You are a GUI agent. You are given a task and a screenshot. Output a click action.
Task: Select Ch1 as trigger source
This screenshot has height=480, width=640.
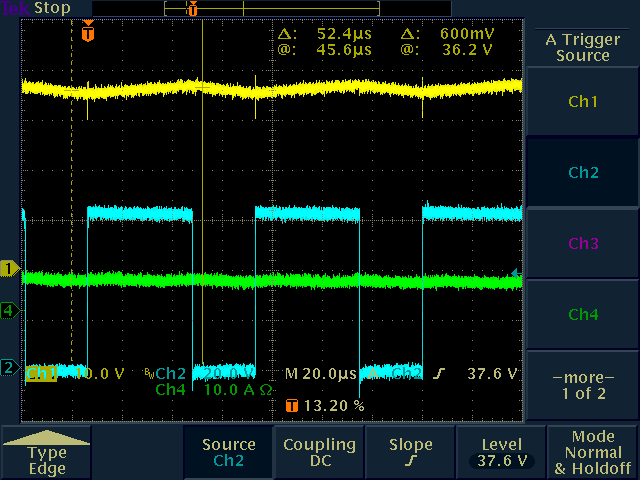[583, 102]
